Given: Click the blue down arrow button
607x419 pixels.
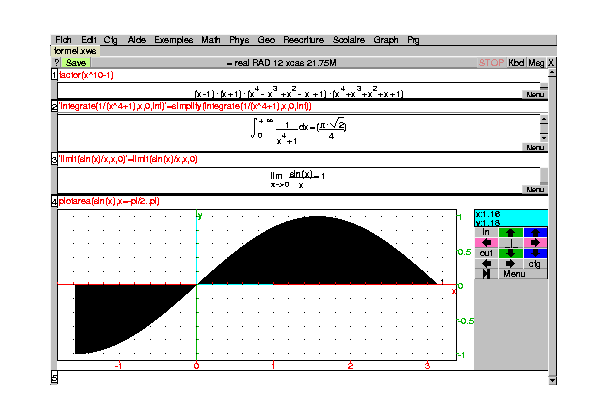Looking at the screenshot, I should click(536, 253).
